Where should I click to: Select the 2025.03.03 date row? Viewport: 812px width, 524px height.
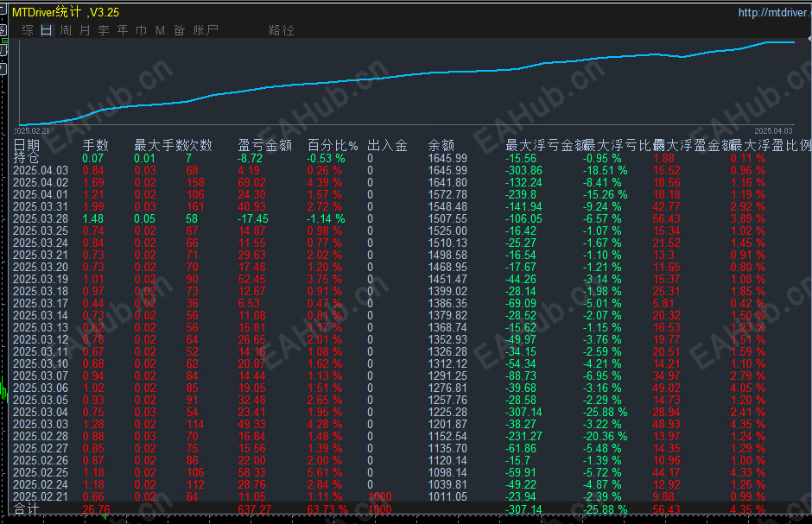[x=41, y=424]
